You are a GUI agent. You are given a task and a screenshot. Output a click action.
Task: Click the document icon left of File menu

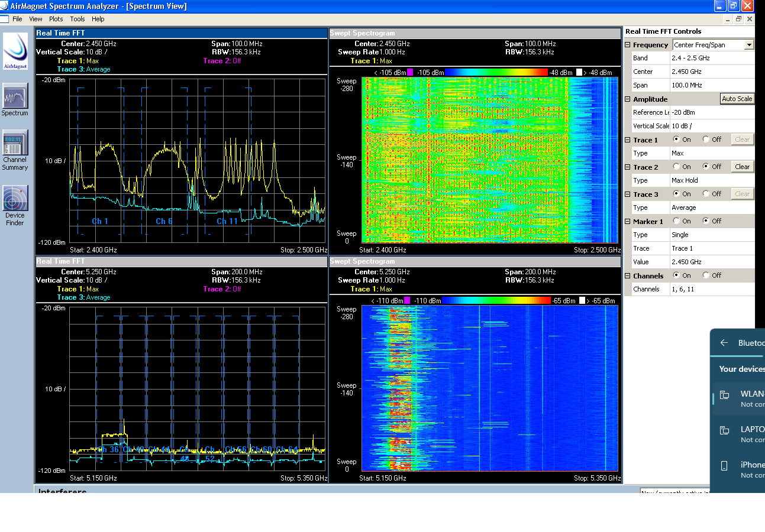pyautogui.click(x=4, y=19)
